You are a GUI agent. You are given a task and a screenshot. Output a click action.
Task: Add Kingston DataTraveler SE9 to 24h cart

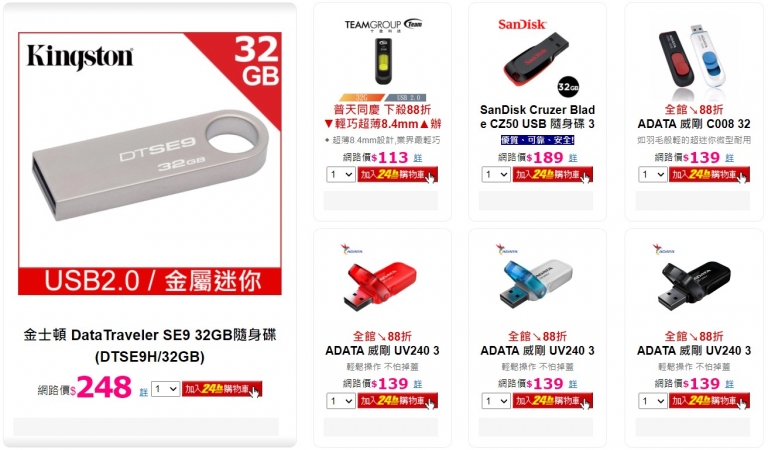pyautogui.click(x=222, y=389)
